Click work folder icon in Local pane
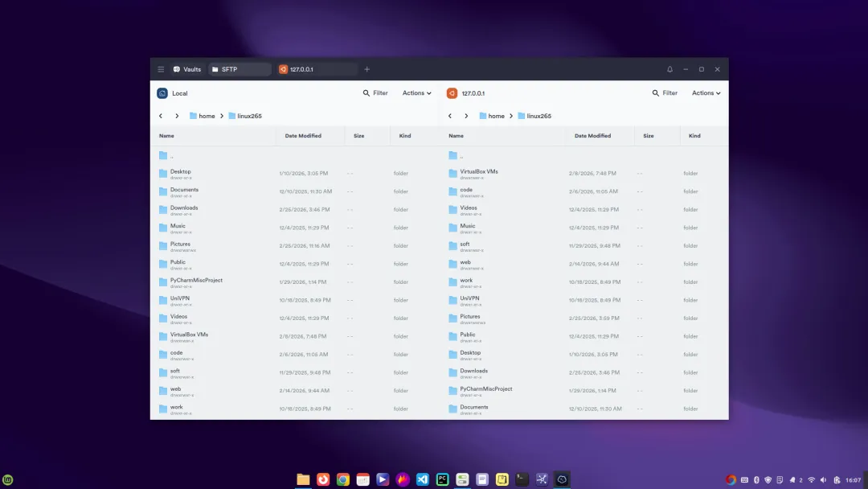The height and width of the screenshot is (489, 868). (163, 409)
